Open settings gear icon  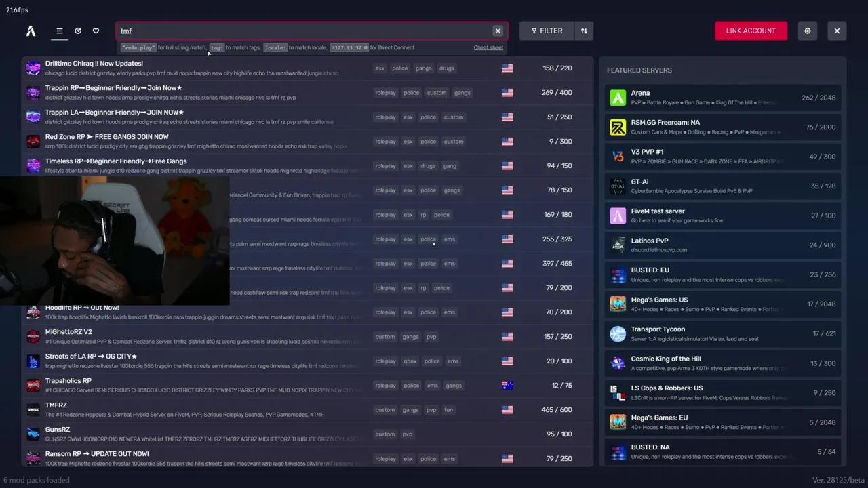coord(808,30)
